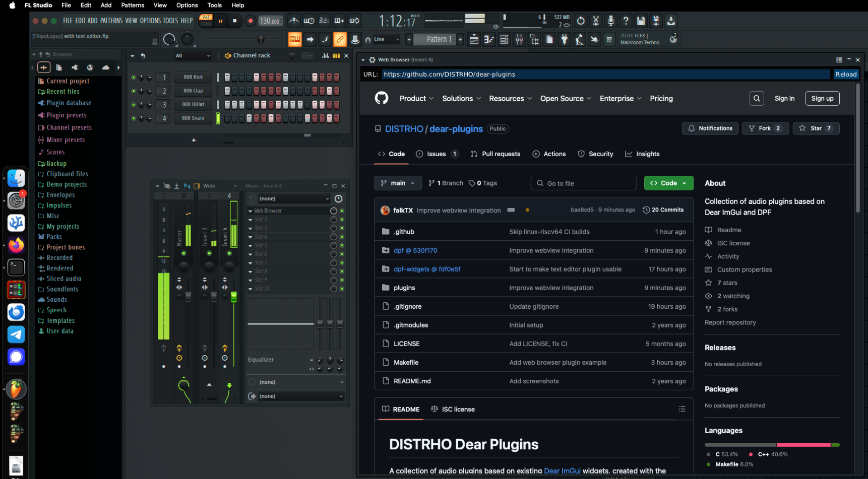Click the Master track volume fader

click(188, 297)
